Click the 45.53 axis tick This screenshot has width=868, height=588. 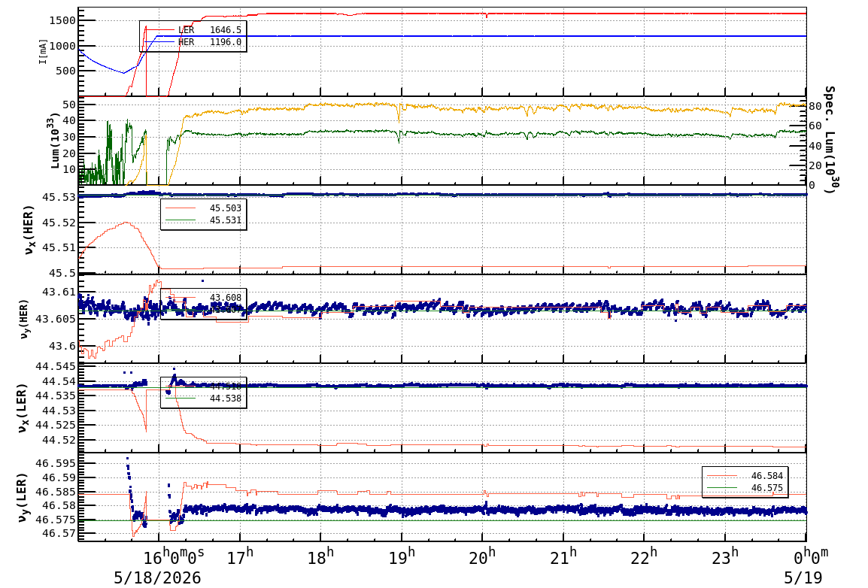click(59, 198)
